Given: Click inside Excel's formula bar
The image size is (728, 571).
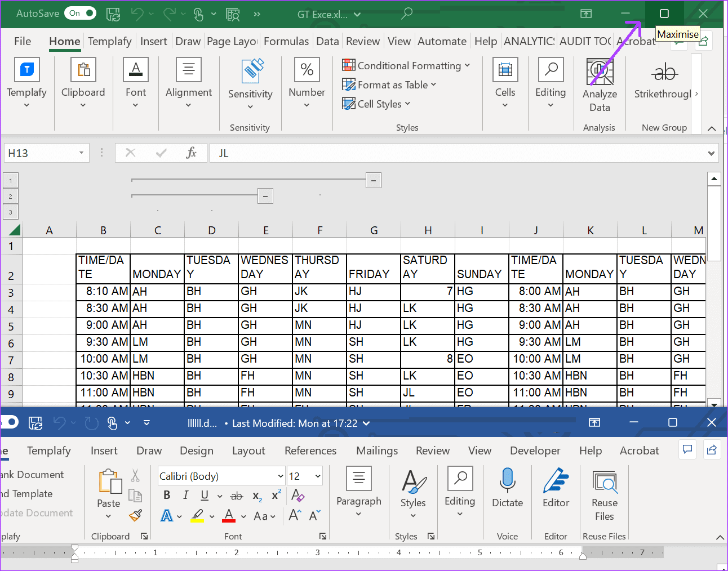Looking at the screenshot, I should click(394, 153).
